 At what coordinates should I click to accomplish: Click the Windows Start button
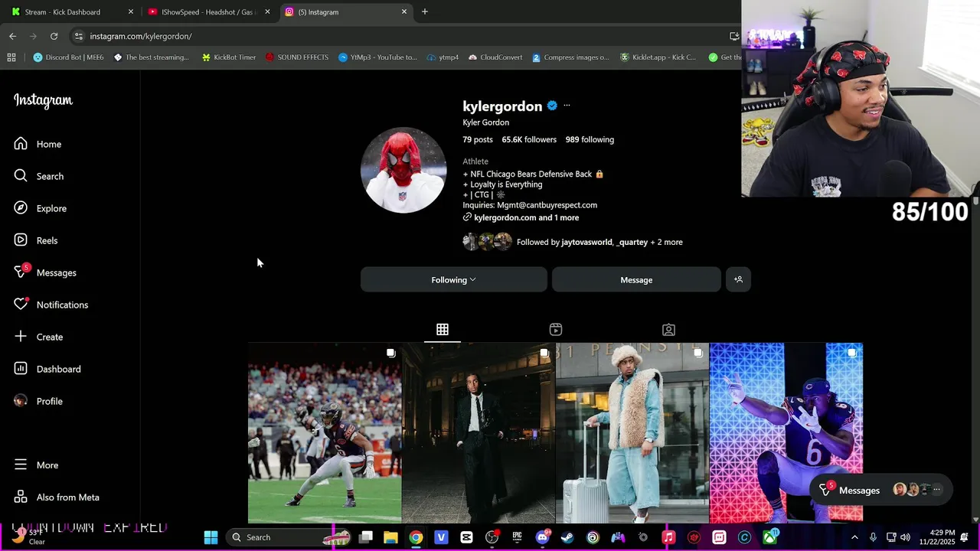click(x=211, y=537)
